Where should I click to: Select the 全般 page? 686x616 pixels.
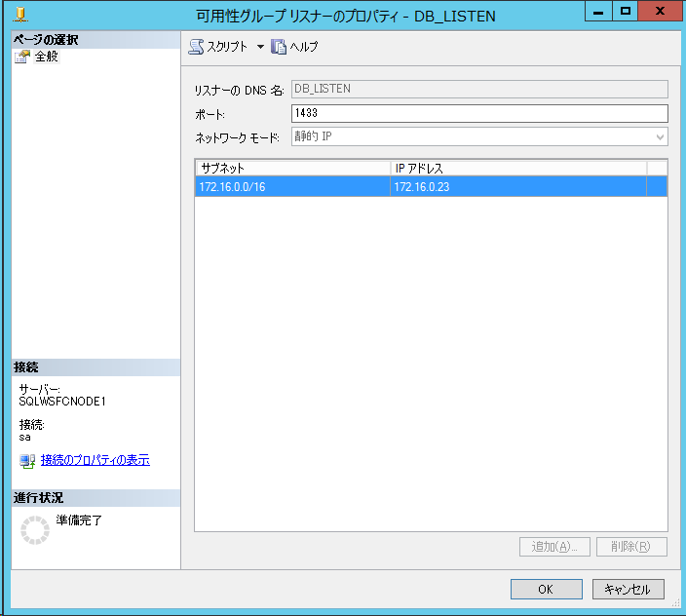click(46, 57)
